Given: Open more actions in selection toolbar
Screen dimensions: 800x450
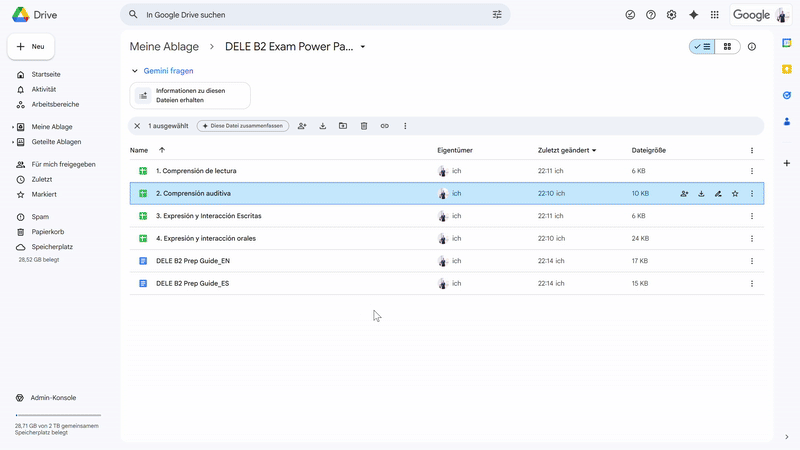Looking at the screenshot, I should pos(405,126).
